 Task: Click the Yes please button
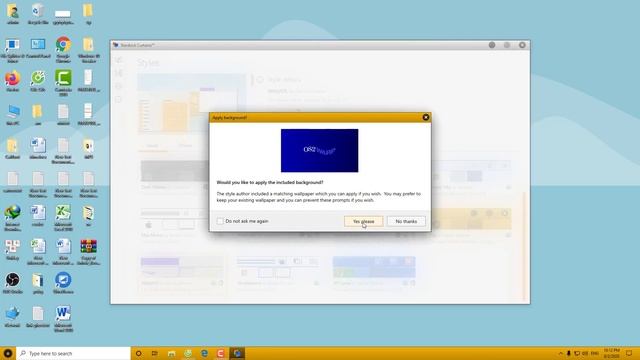(363, 221)
